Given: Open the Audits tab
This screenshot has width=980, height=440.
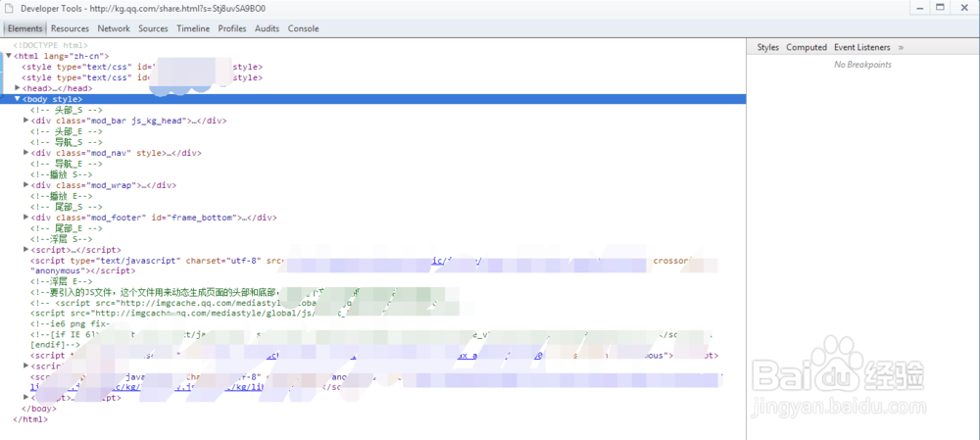Looking at the screenshot, I should tap(267, 28).
